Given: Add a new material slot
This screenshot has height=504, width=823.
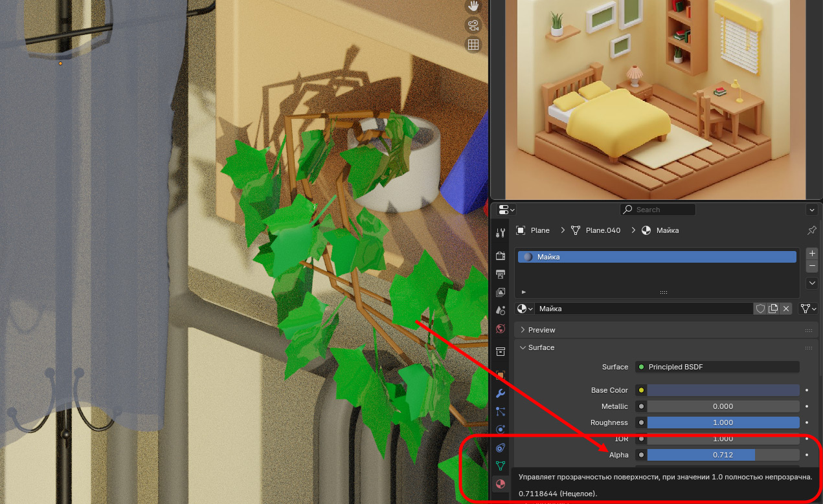Looking at the screenshot, I should click(x=812, y=254).
